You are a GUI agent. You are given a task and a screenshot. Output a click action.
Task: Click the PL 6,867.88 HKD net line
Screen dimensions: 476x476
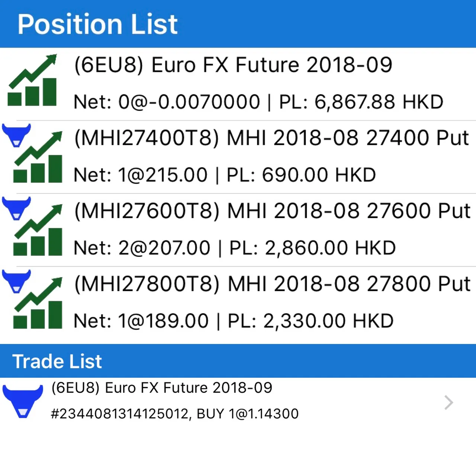point(258,102)
